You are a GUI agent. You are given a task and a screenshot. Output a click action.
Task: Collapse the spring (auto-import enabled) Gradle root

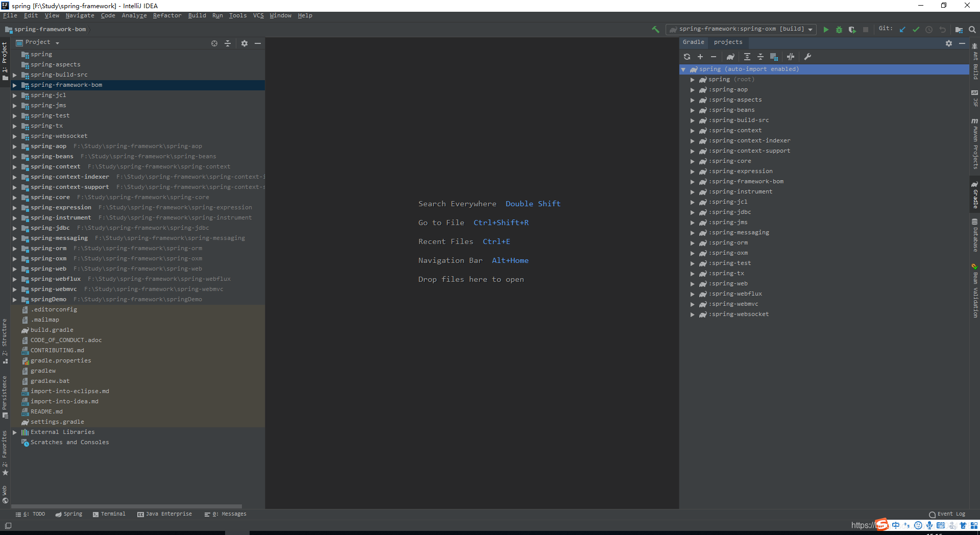[683, 69]
